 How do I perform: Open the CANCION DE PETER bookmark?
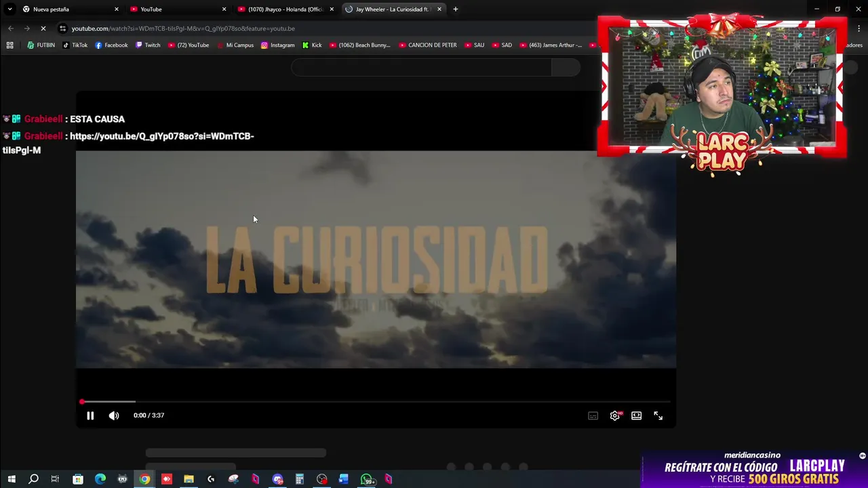tap(427, 45)
